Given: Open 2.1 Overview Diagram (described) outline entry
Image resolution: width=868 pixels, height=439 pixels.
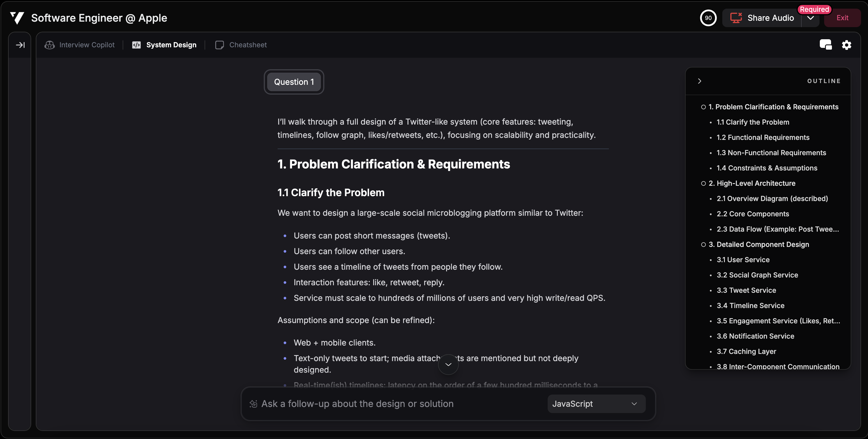Looking at the screenshot, I should click(x=772, y=198).
